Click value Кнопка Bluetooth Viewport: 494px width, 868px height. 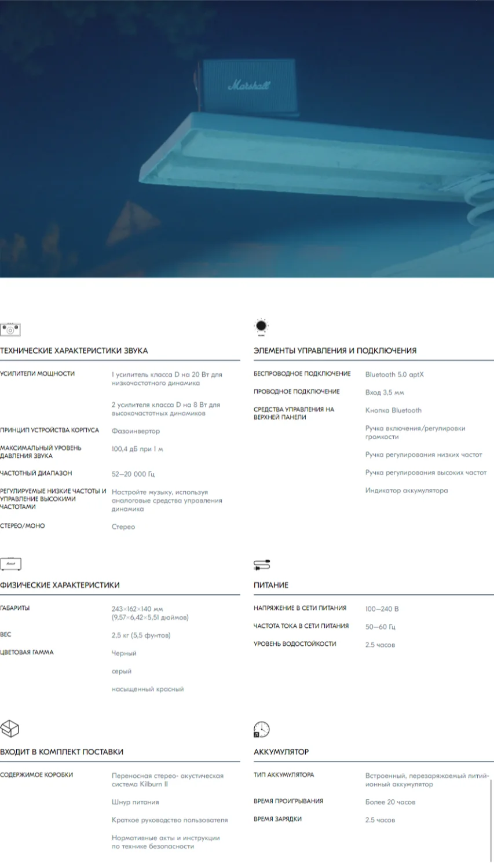pyautogui.click(x=393, y=410)
